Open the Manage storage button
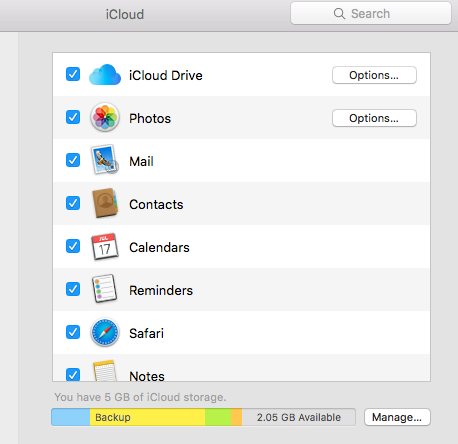 (x=397, y=417)
